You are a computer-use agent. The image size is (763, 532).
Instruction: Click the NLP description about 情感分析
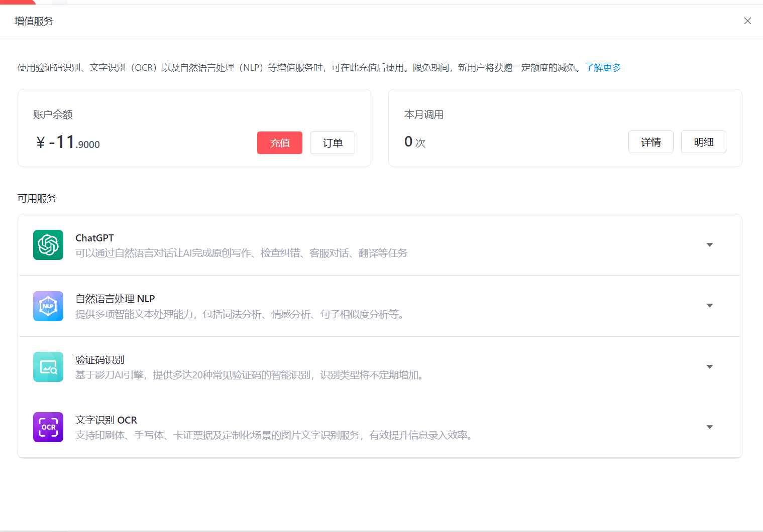241,314
